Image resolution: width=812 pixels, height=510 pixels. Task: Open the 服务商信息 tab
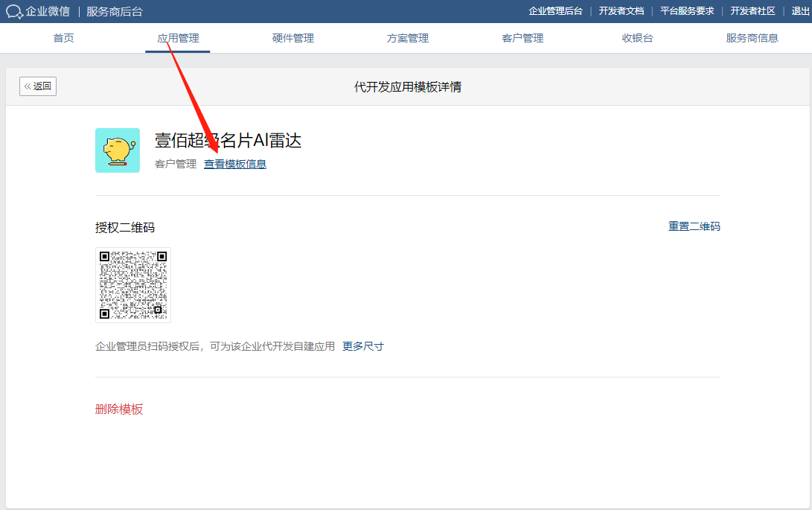click(752, 38)
